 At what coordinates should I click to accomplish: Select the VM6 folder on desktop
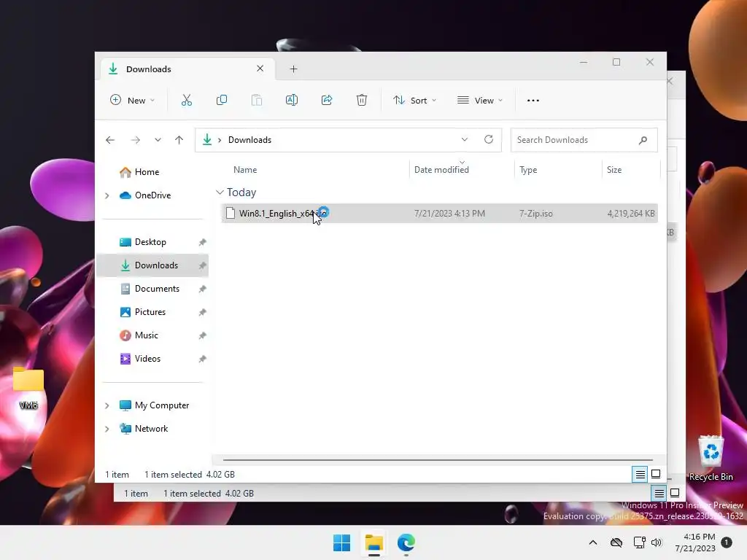(x=28, y=389)
